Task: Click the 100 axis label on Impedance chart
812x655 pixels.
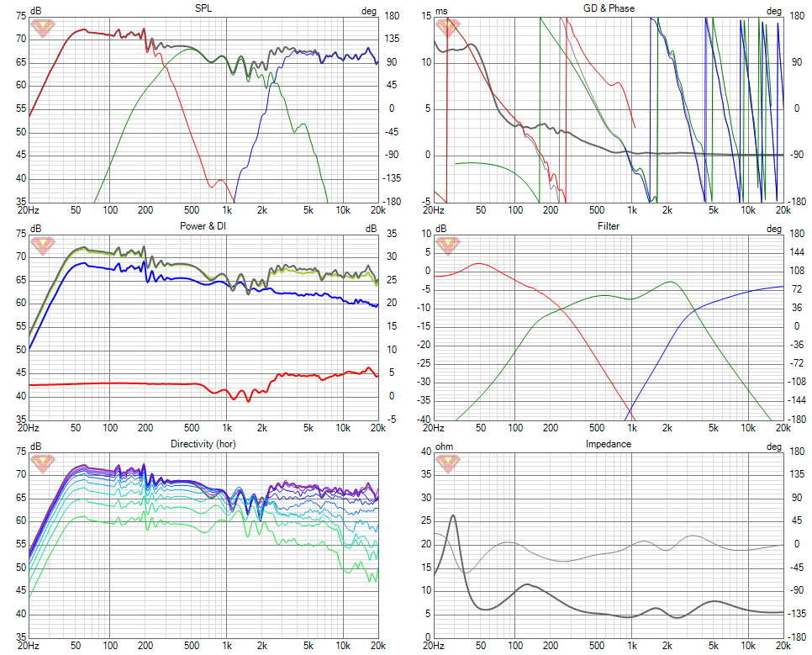Action: 515,646
